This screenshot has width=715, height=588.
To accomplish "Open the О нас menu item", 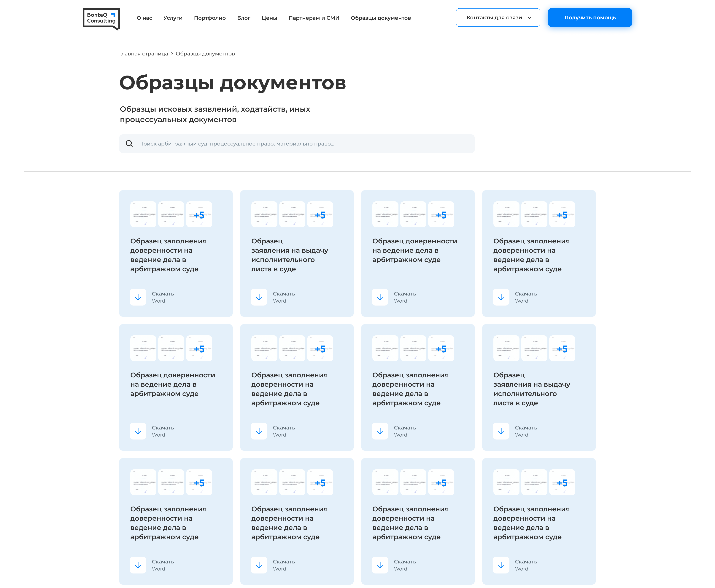I will [144, 18].
